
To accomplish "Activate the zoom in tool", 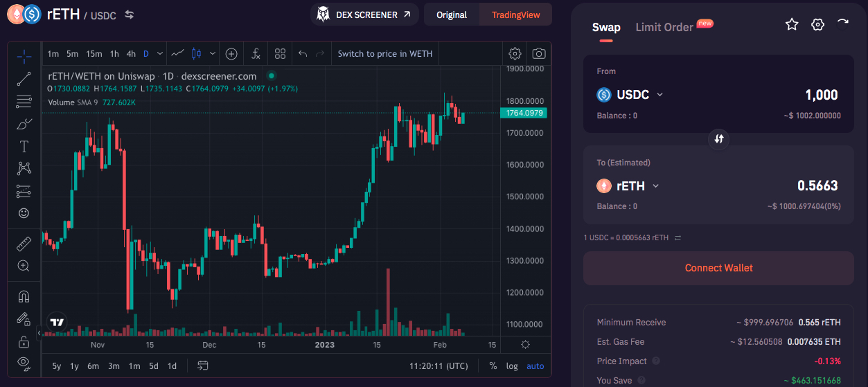I will click(24, 266).
